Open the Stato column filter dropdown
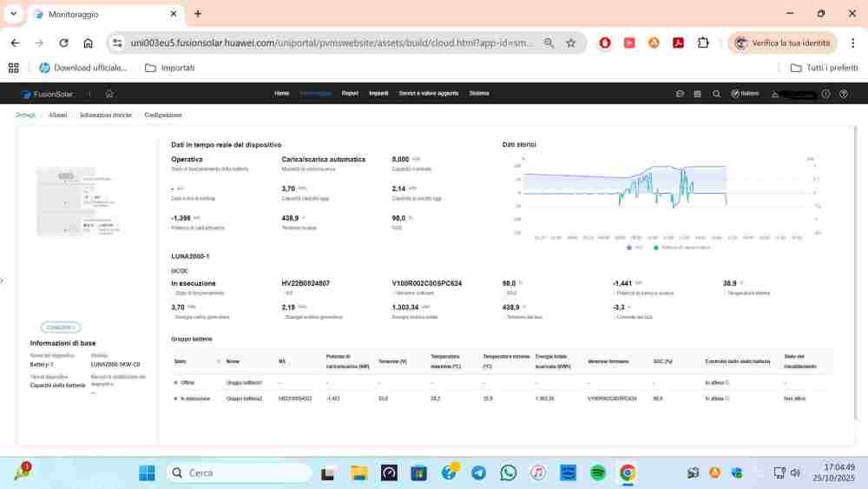868x489 pixels. [218, 360]
